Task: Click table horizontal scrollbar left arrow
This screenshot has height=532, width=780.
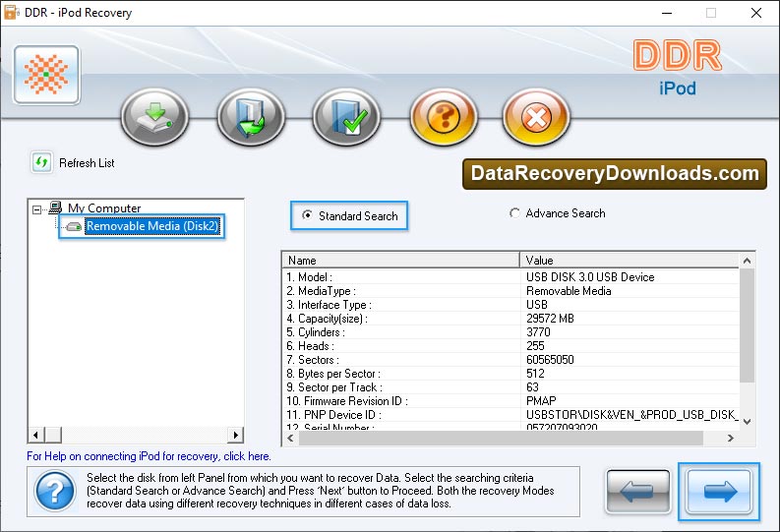Action: [x=290, y=438]
